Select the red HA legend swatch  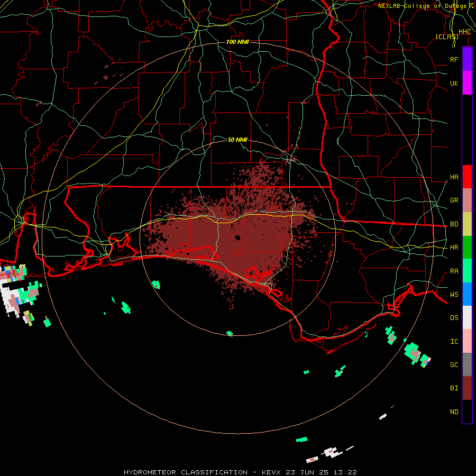(467, 177)
